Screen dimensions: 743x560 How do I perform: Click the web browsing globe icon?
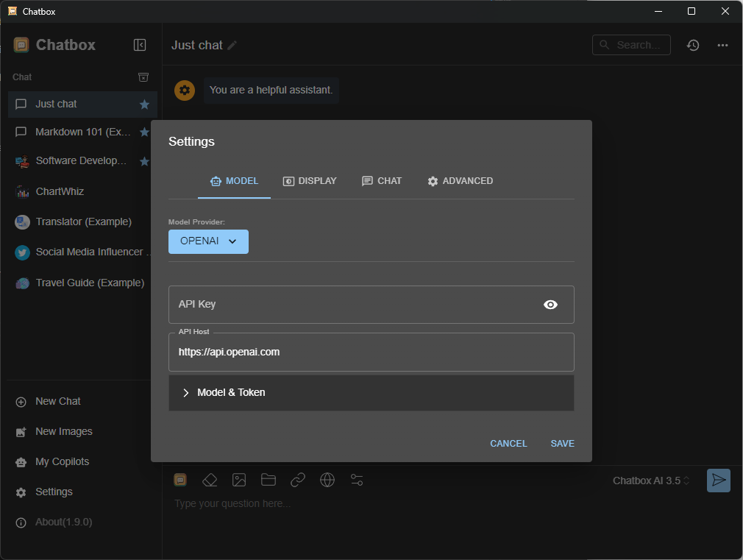(327, 481)
